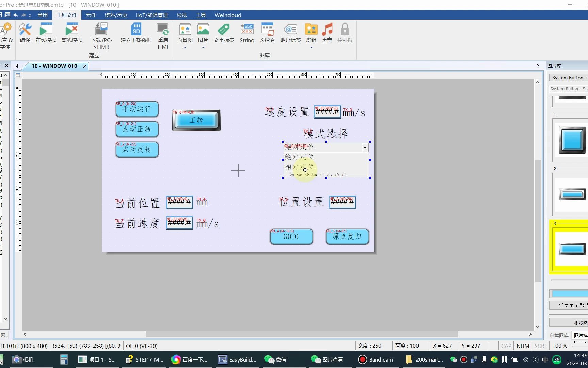Open the 元件 ribbon tab

[91, 15]
